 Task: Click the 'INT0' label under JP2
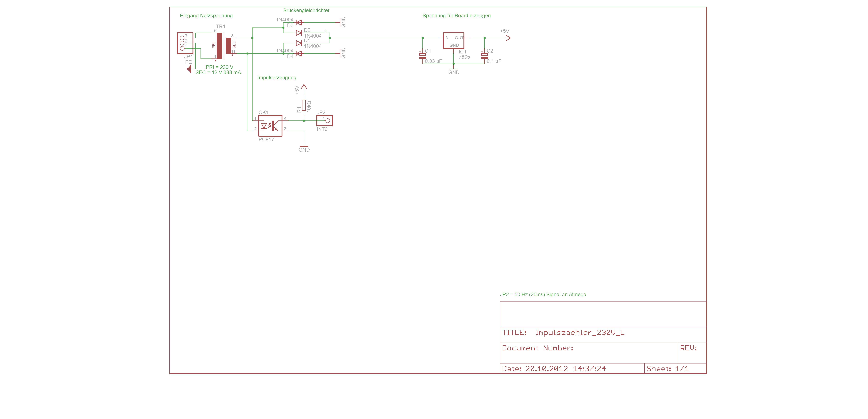[322, 129]
